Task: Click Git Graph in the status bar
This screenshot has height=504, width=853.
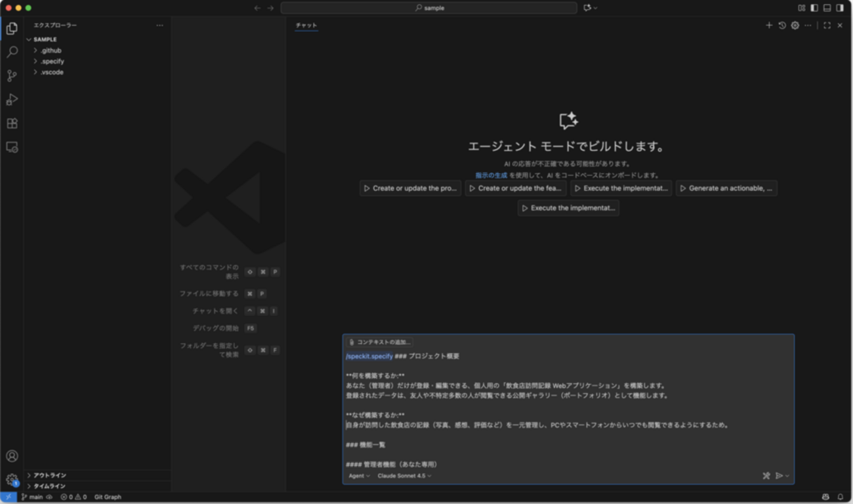Action: click(x=107, y=497)
